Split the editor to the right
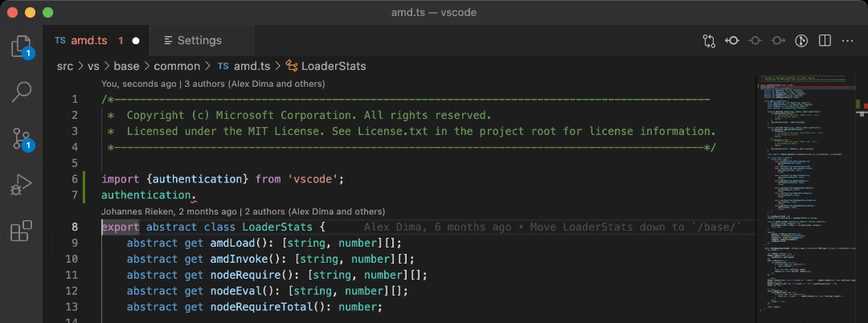 click(x=825, y=40)
